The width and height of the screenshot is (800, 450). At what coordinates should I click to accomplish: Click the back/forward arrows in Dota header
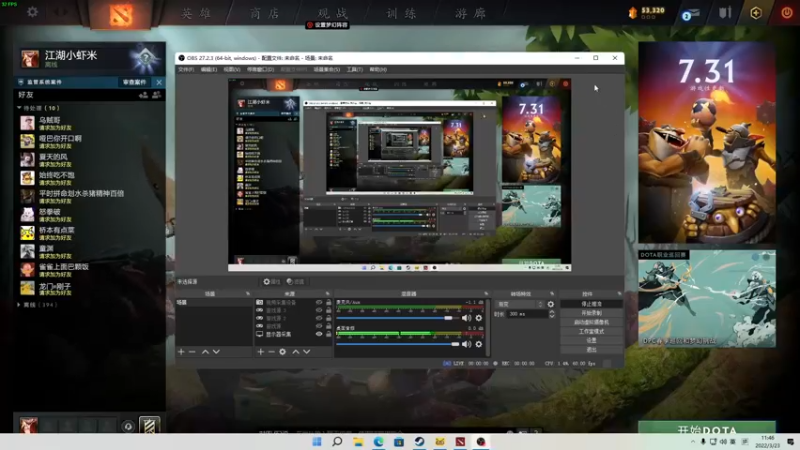tap(61, 12)
